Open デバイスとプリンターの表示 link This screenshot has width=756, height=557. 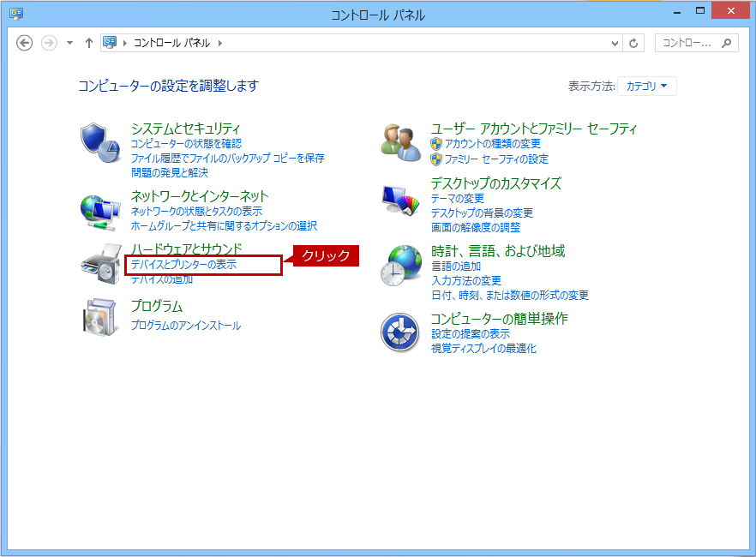(x=183, y=266)
